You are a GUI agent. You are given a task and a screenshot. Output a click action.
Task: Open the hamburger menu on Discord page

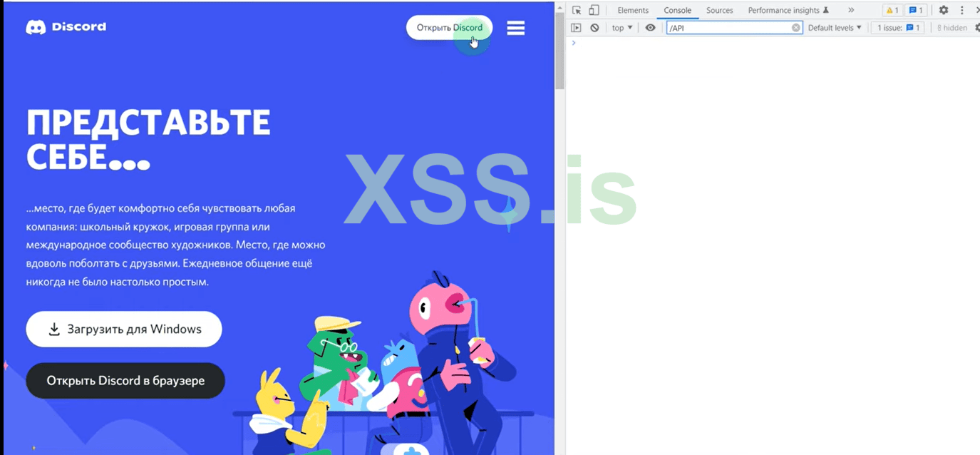(516, 28)
